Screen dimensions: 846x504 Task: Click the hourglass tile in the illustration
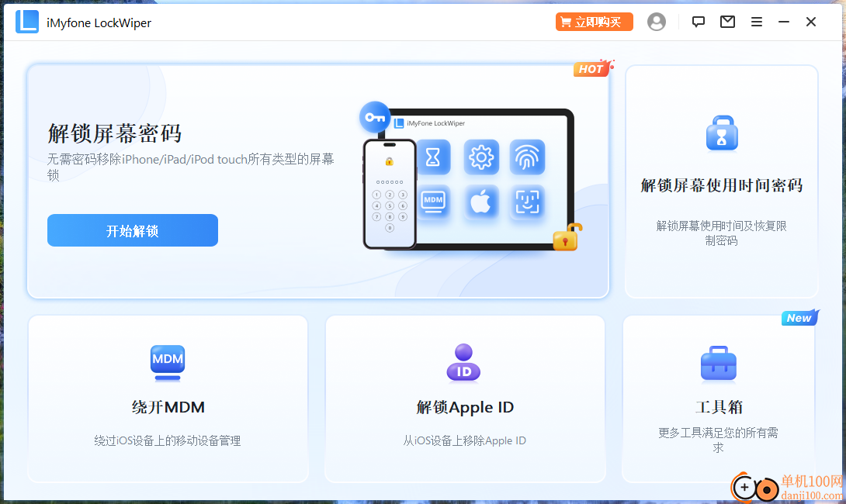coord(433,157)
